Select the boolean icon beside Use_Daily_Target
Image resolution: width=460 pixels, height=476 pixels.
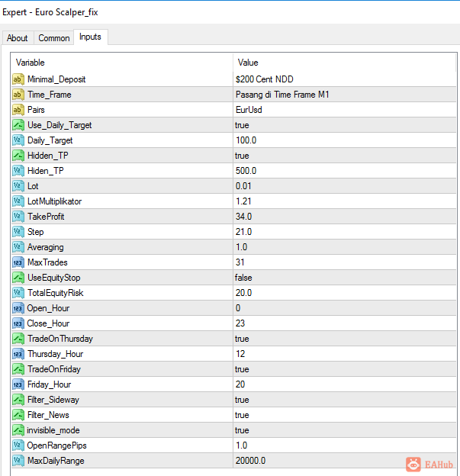[18, 125]
